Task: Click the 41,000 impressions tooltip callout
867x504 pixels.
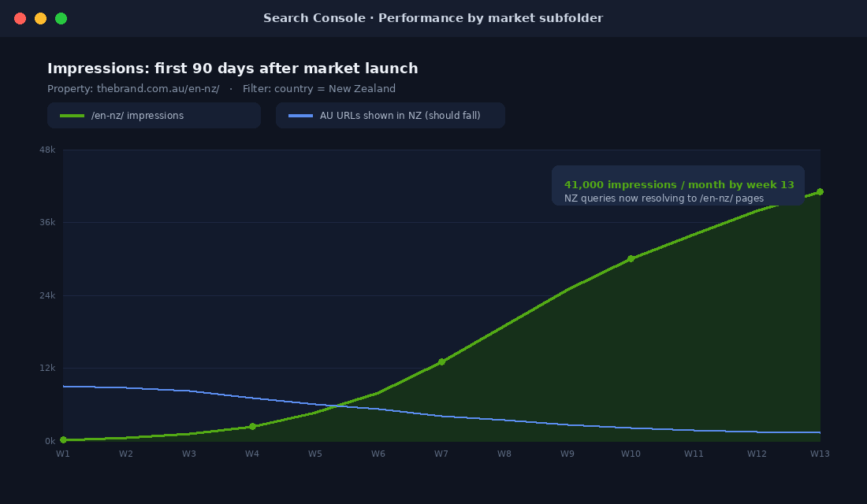Action: [x=678, y=186]
